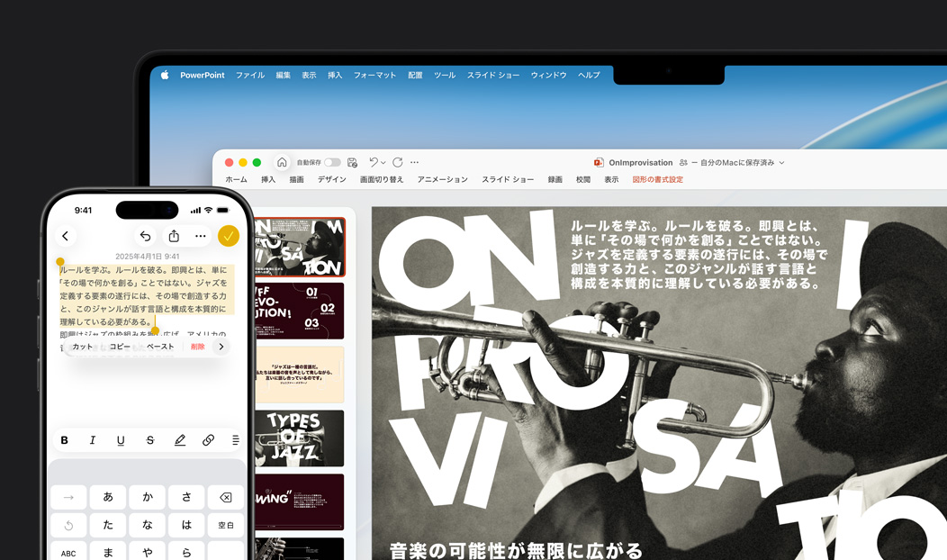Select the highlighter pen icon in Notes
This screenshot has height=560, width=947.
(x=180, y=440)
